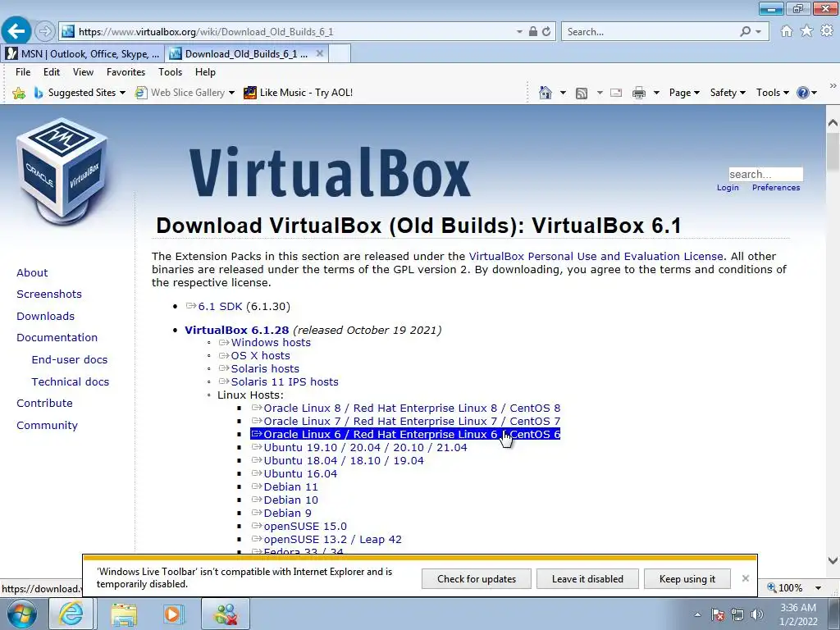Close the Download_Old_Builds_6_1 tab
Viewport: 840px width, 630px height.
pyautogui.click(x=319, y=53)
